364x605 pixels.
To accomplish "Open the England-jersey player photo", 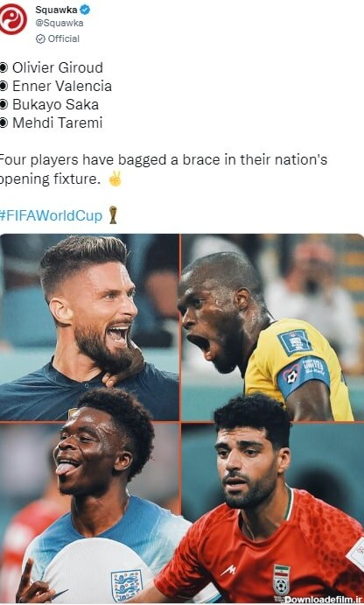I will (89, 513).
